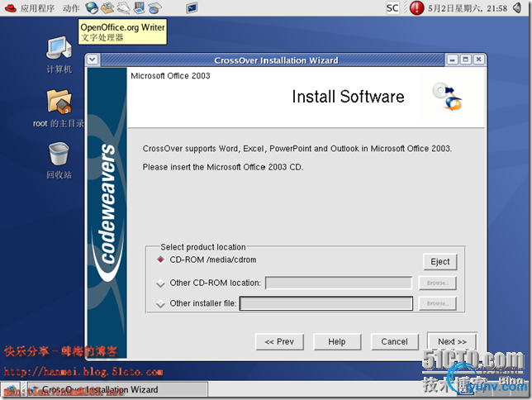Select CrossOver Installation Wizard taskbar entry
532x400 pixels.
(117, 390)
